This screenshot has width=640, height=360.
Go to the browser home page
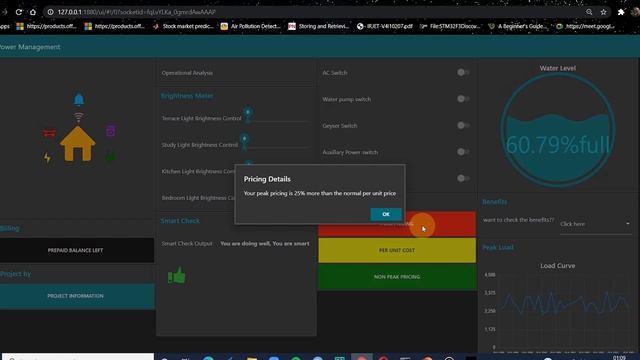pyautogui.click(x=33, y=12)
